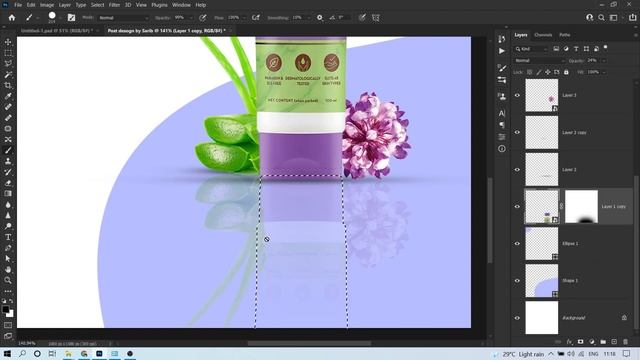
Task: Hide the Shape 1 layer
Action: (517, 281)
